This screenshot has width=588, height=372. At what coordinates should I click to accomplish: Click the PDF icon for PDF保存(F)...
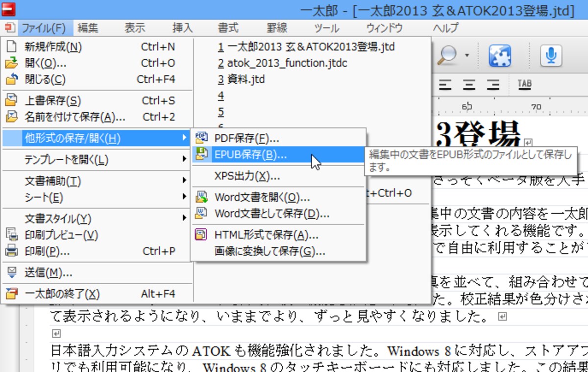(x=201, y=138)
